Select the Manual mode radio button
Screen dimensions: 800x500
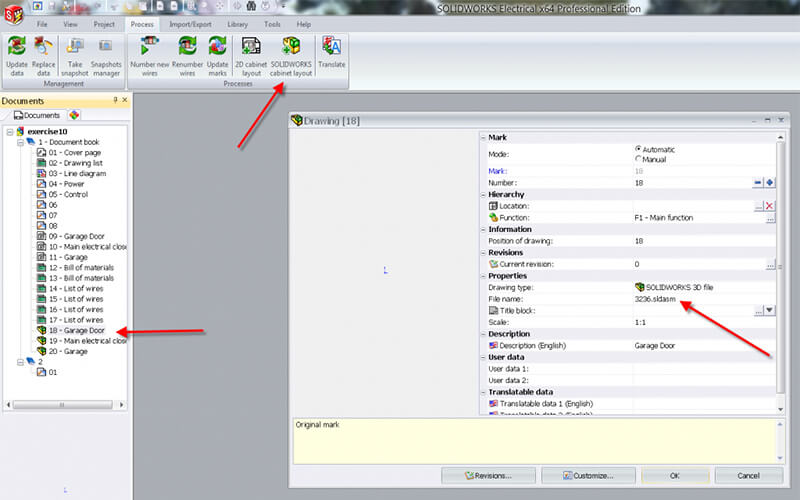[x=638, y=159]
